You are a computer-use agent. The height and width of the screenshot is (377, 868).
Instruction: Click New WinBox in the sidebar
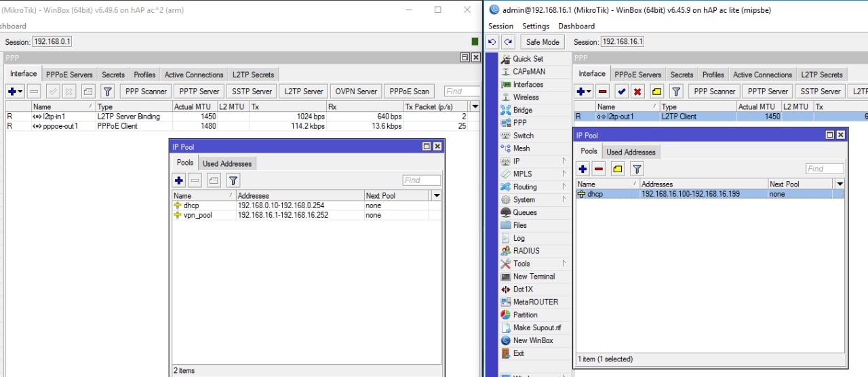click(533, 341)
